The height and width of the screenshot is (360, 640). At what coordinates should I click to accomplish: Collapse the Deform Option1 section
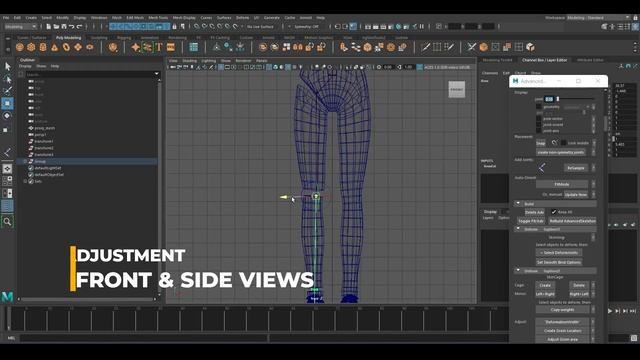tap(518, 229)
